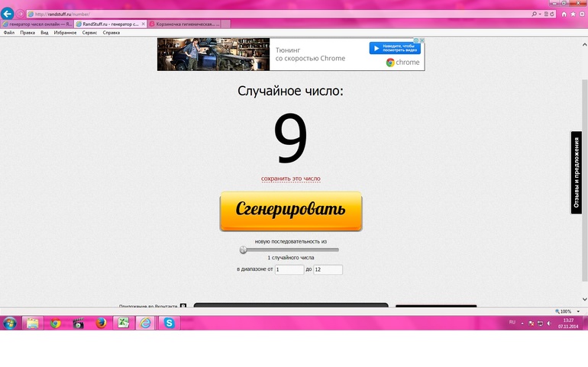The width and height of the screenshot is (588, 367).
Task: Launch Google Chrome from the taskbar
Action: click(x=55, y=323)
